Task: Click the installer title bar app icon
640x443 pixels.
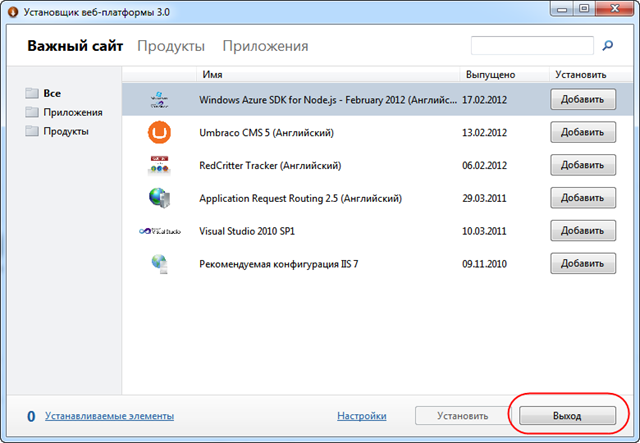Action: pyautogui.click(x=13, y=12)
